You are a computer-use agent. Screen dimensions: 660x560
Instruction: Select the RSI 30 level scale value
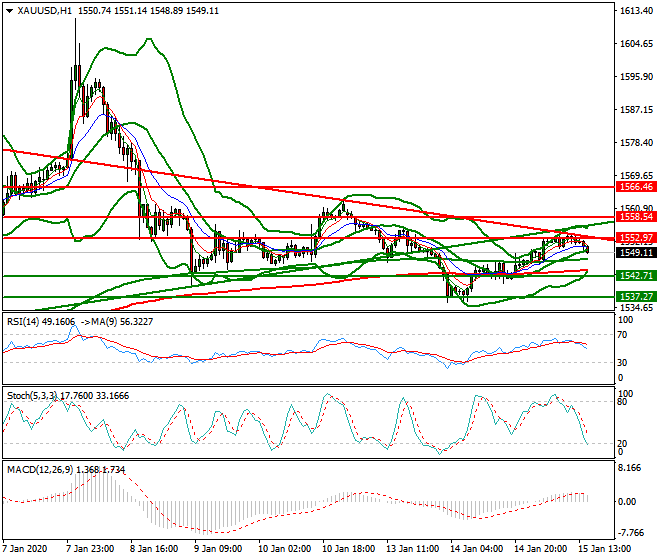point(623,363)
